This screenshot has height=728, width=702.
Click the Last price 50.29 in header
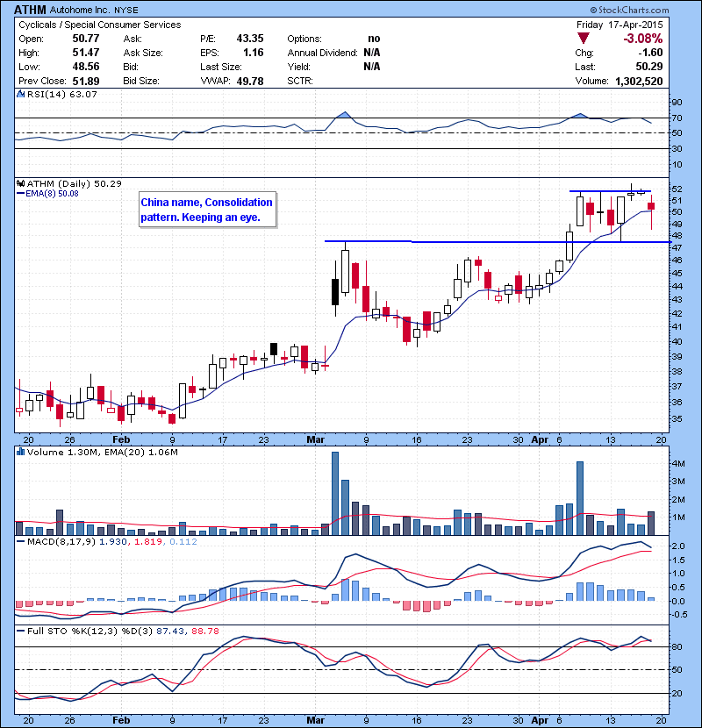coord(649,67)
